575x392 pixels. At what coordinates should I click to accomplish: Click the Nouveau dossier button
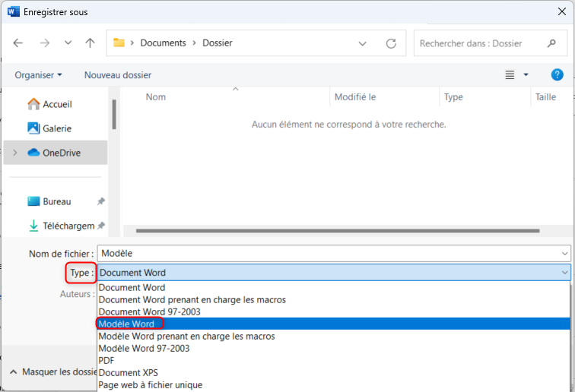click(x=118, y=75)
